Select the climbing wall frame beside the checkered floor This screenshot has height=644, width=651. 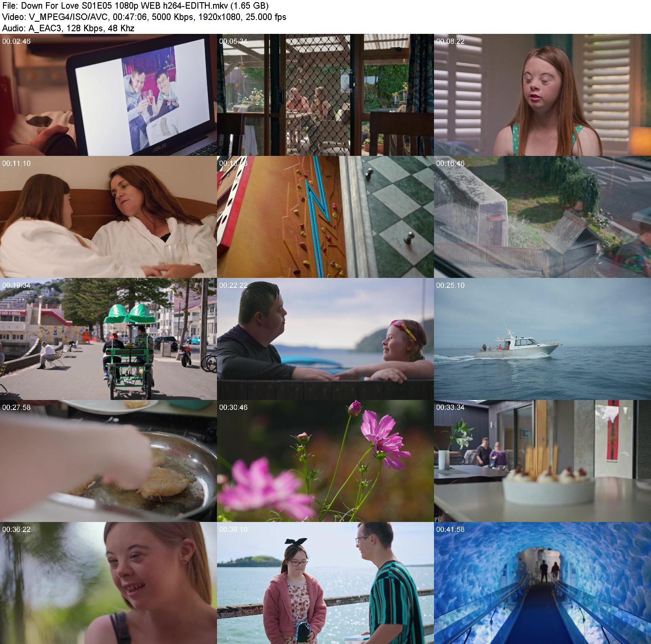coord(325,217)
